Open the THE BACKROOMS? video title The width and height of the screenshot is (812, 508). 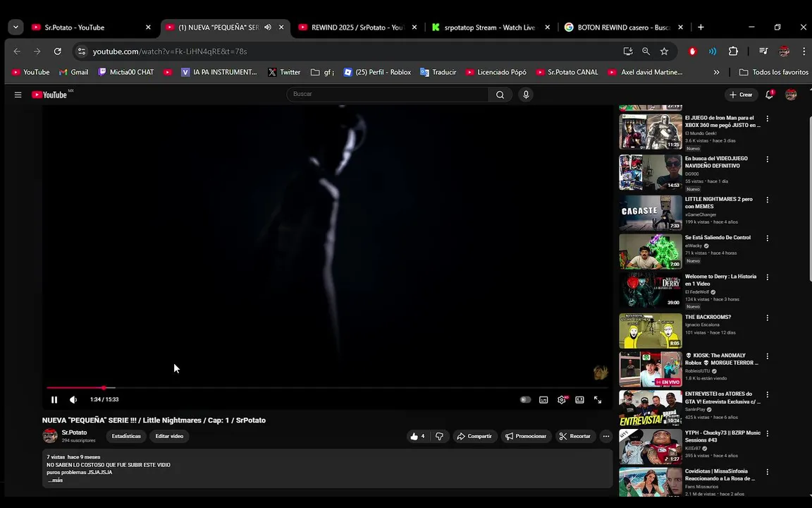[708, 317]
